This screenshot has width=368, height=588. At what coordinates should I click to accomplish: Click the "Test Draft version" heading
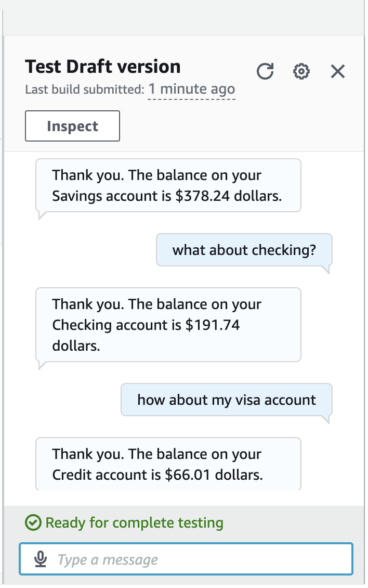coord(103,67)
